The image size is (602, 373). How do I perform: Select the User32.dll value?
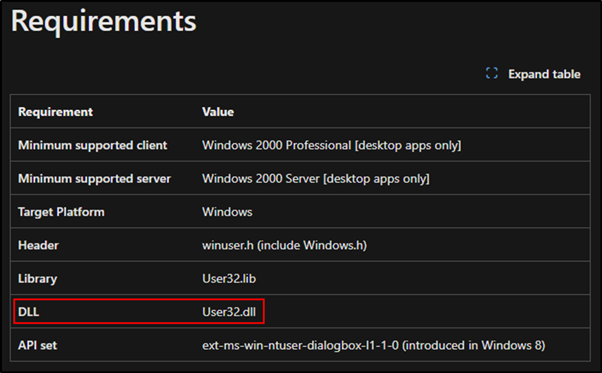[229, 312]
